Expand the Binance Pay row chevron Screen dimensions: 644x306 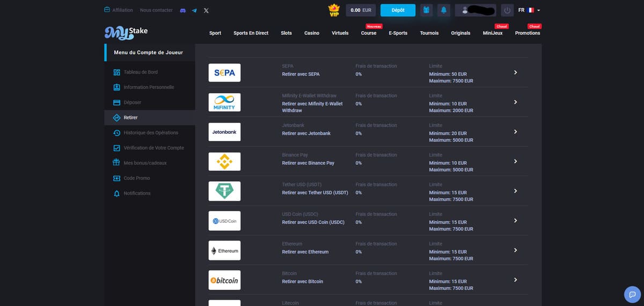pyautogui.click(x=515, y=162)
